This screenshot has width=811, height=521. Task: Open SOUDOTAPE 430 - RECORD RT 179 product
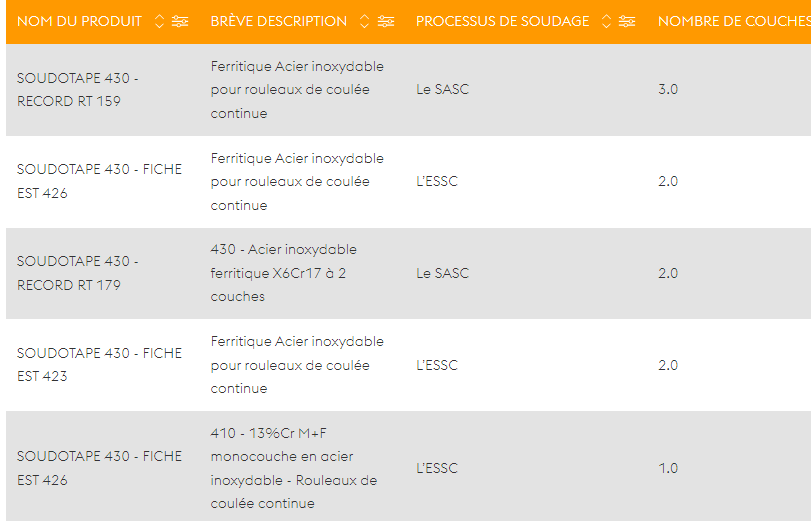[x=78, y=273]
